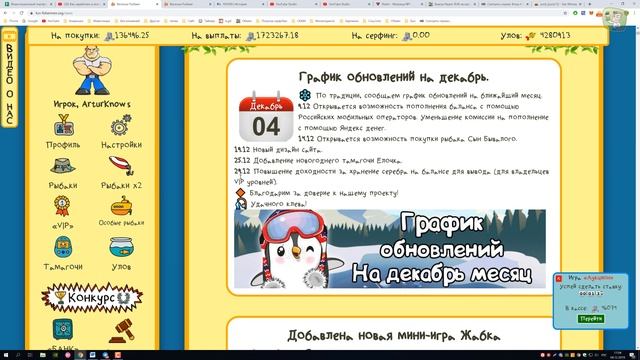Open the Видео о нас side tab
640x360 pixels.
pyautogui.click(x=9, y=78)
